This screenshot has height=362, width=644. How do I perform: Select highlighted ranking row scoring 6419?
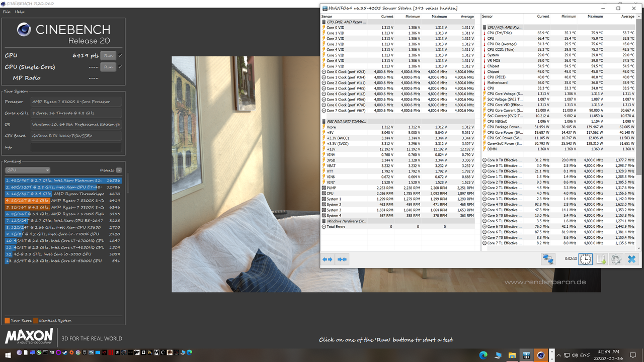(x=63, y=200)
